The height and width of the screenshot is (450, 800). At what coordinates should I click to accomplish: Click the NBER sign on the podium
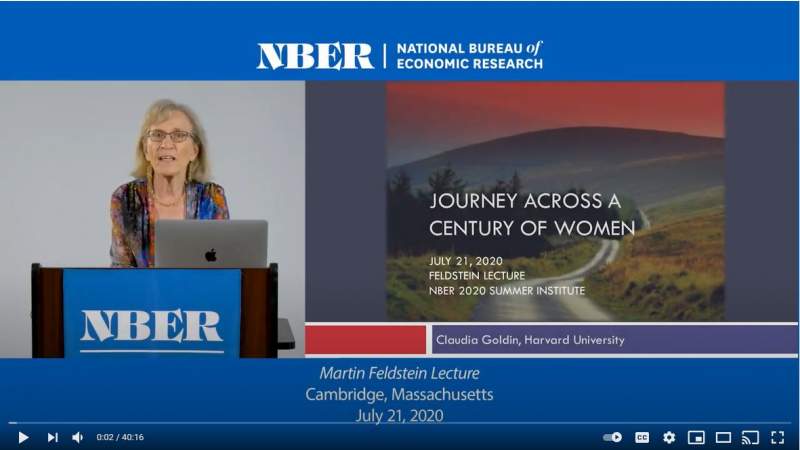[151, 326]
